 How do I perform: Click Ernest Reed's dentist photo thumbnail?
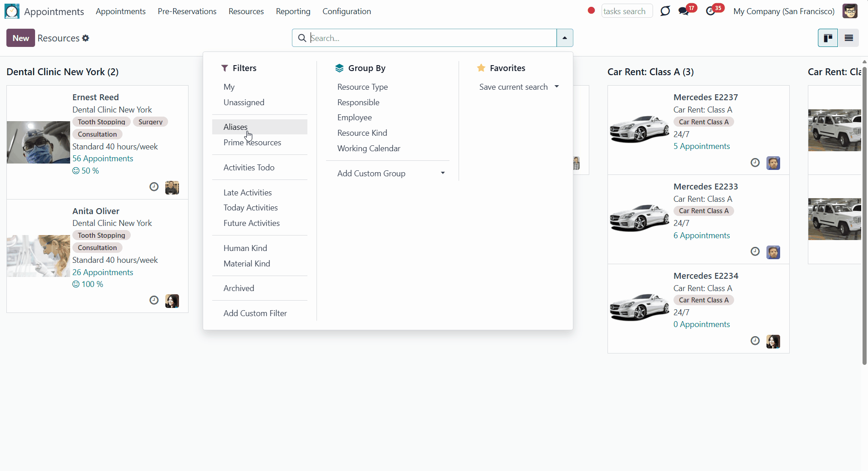[39, 142]
